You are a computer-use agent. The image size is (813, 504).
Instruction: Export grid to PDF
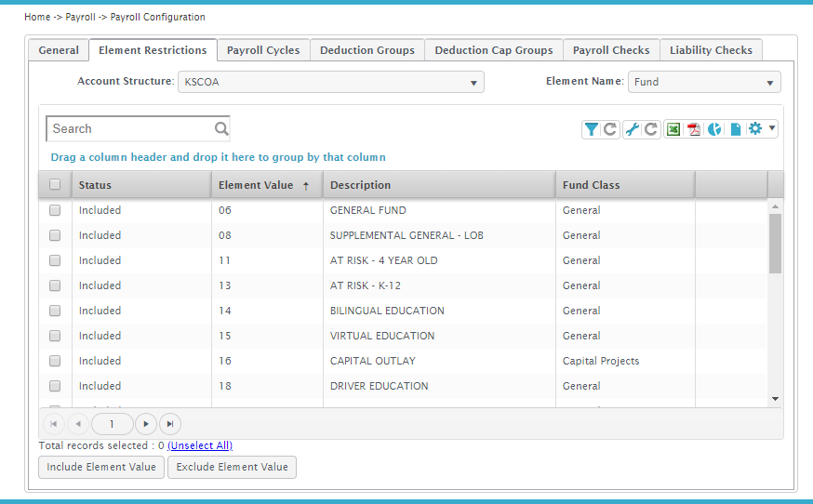coord(694,129)
